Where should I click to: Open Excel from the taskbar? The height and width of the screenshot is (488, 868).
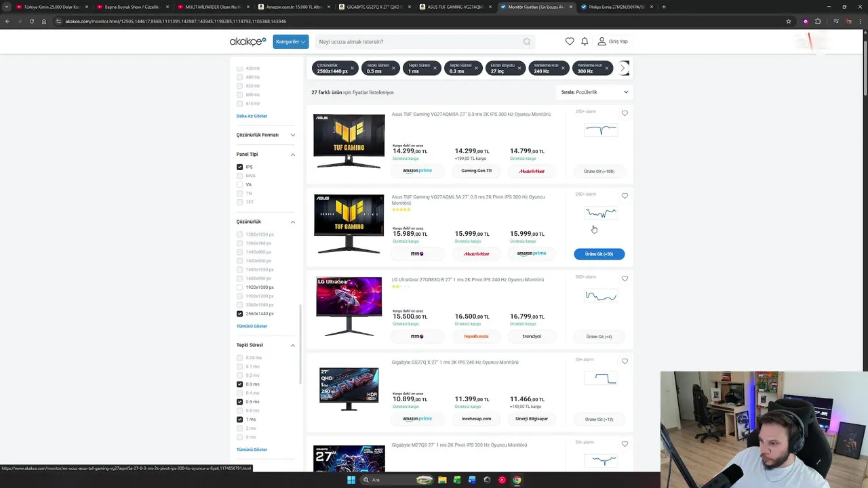click(457, 480)
